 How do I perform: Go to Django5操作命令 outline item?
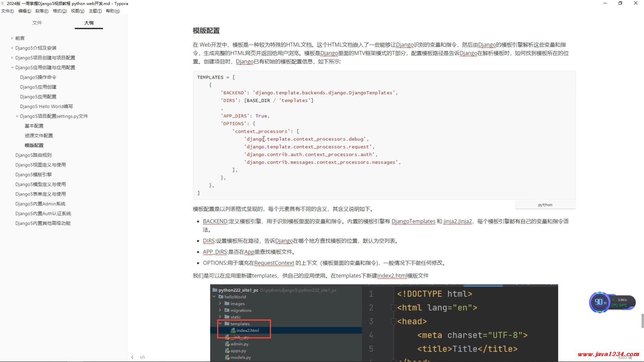click(38, 77)
